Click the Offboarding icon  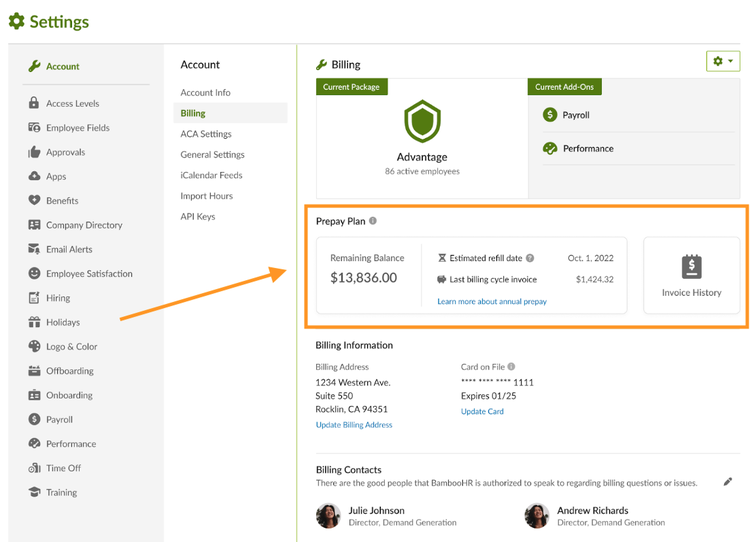pos(34,371)
